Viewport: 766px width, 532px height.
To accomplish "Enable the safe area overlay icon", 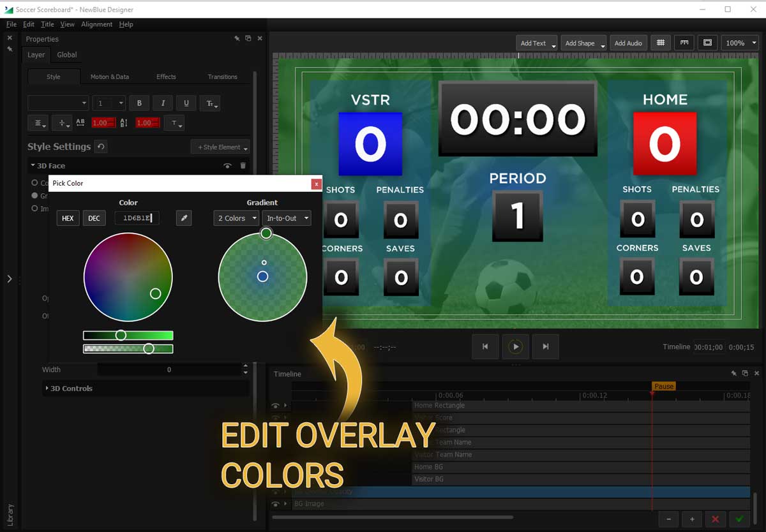I will pyautogui.click(x=707, y=42).
